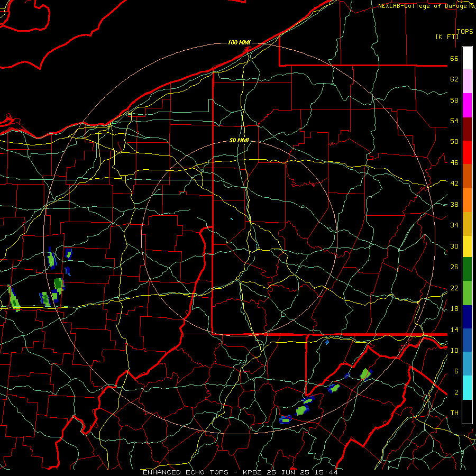Click the light green legend swatch
This screenshot has width=476, height=476.
coord(467,293)
